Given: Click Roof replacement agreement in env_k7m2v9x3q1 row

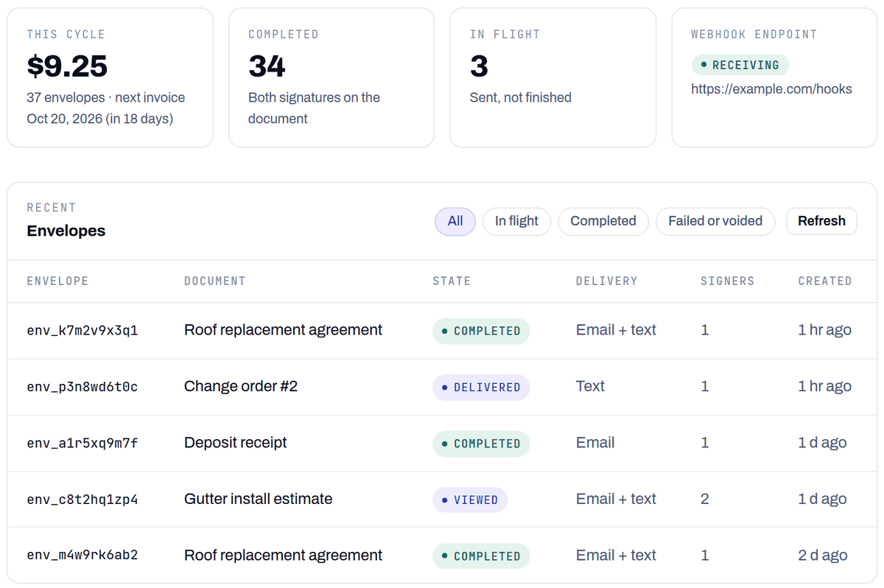Looking at the screenshot, I should click(283, 330).
